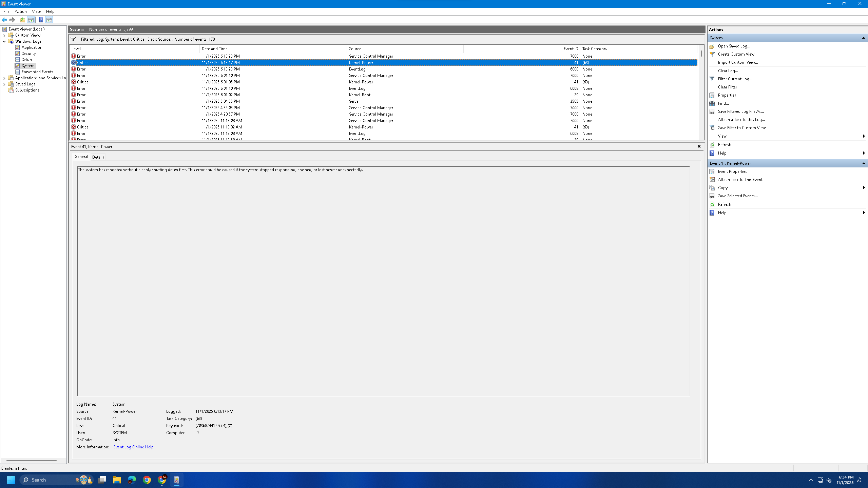Switch to the Details tab
The width and height of the screenshot is (868, 488).
pyautogui.click(x=98, y=157)
